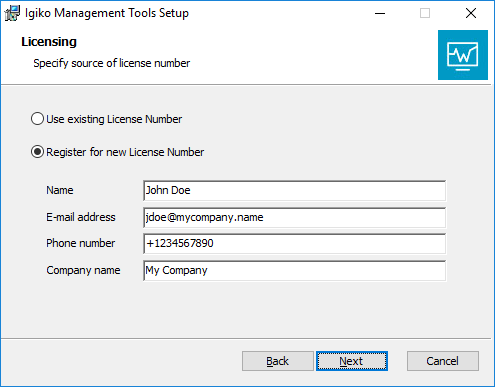Click into the E-mail address text box
The image size is (495, 387).
[294, 217]
